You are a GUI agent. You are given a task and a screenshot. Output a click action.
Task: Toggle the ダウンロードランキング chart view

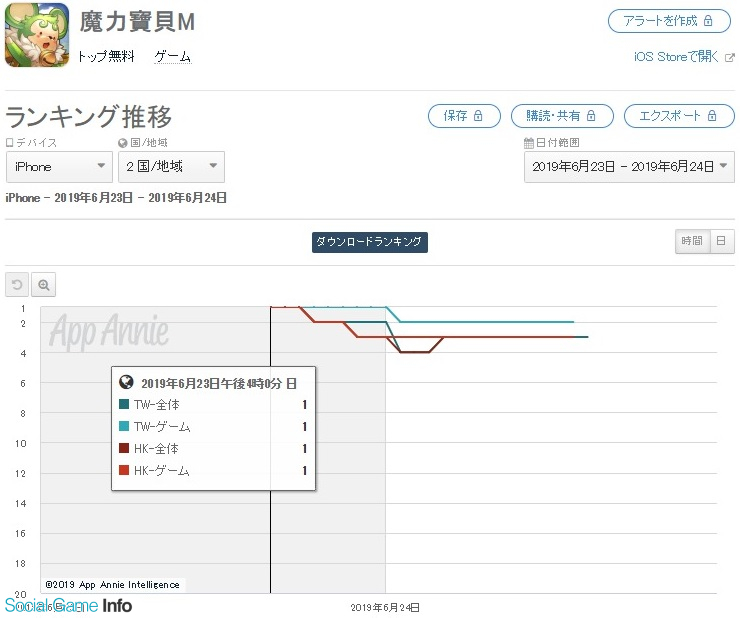point(370,242)
